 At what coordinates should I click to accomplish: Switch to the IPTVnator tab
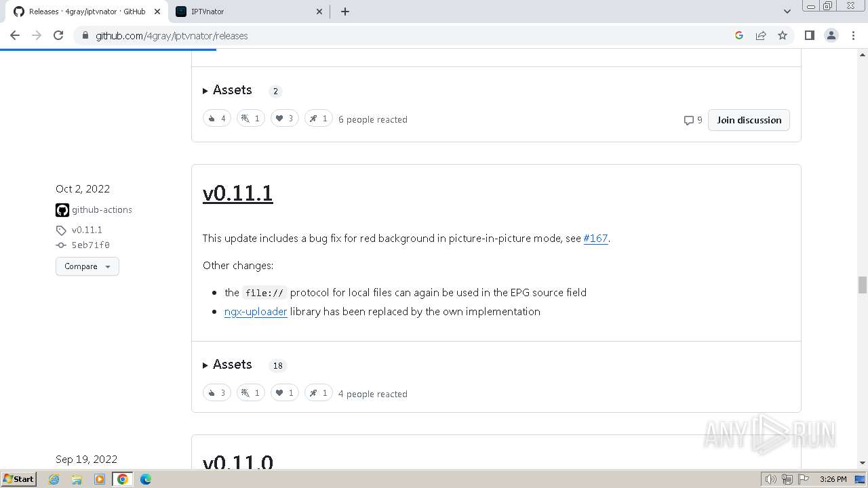[x=248, y=12]
